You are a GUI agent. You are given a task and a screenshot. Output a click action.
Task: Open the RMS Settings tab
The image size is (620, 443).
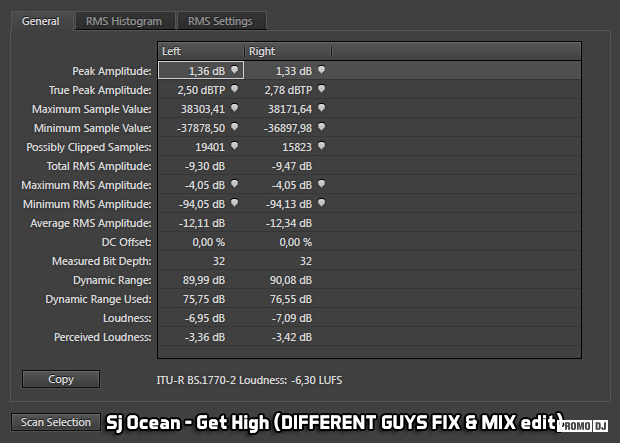click(x=220, y=21)
